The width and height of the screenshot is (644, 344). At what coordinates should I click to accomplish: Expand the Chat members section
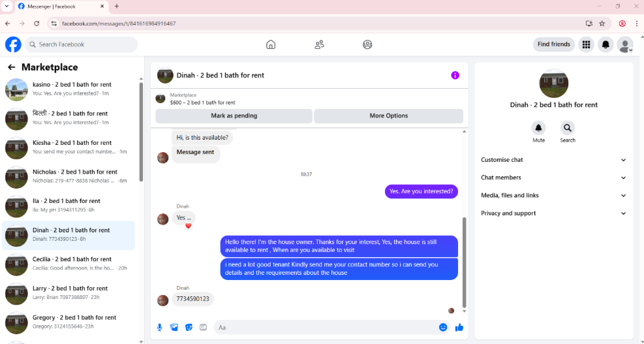[x=554, y=178]
